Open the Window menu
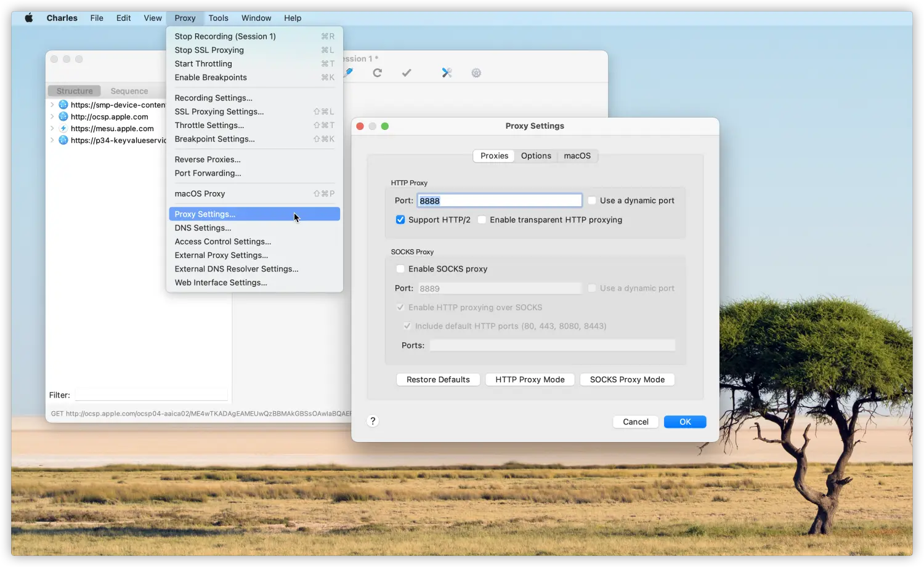Viewport: 924px width, 567px height. click(x=256, y=18)
